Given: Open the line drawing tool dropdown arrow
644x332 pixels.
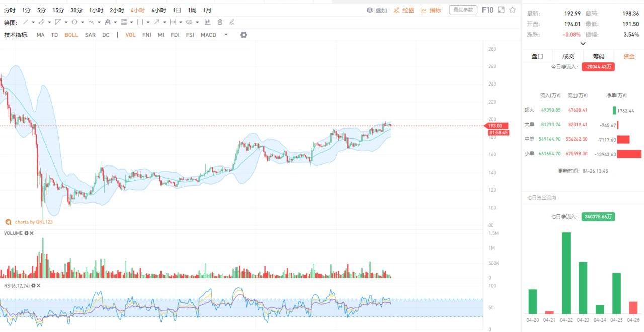Looking at the screenshot, I should coord(33,22).
